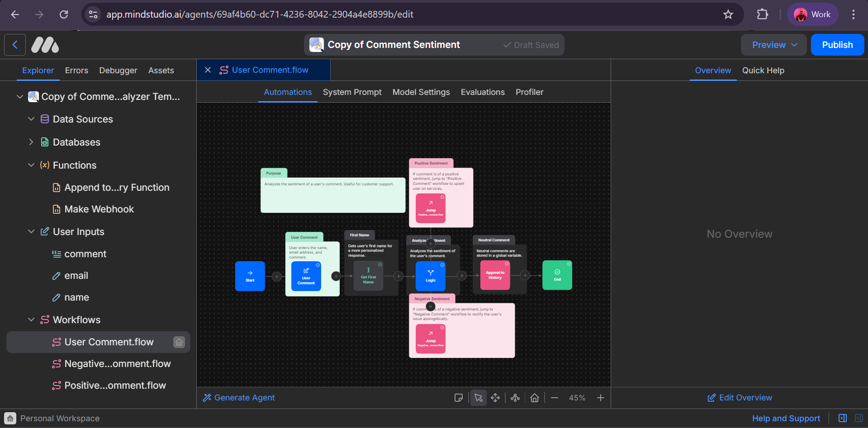Reset canvas view with home icon
This screenshot has height=428, width=868.
pyautogui.click(x=535, y=398)
